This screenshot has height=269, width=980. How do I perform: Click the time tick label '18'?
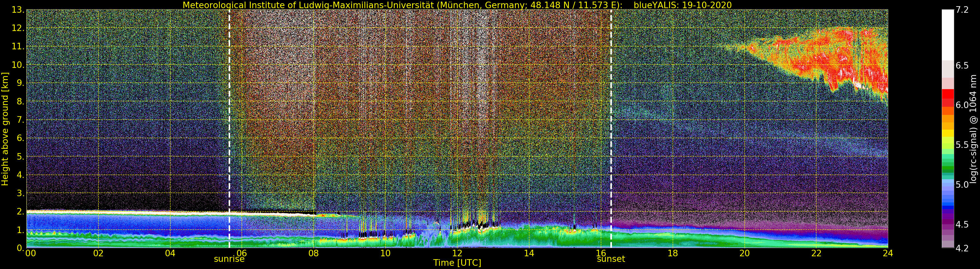click(673, 253)
